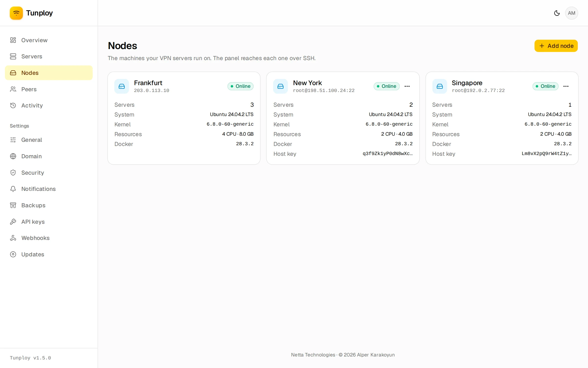
Task: Open the New York node options menu
Action: [x=407, y=86]
